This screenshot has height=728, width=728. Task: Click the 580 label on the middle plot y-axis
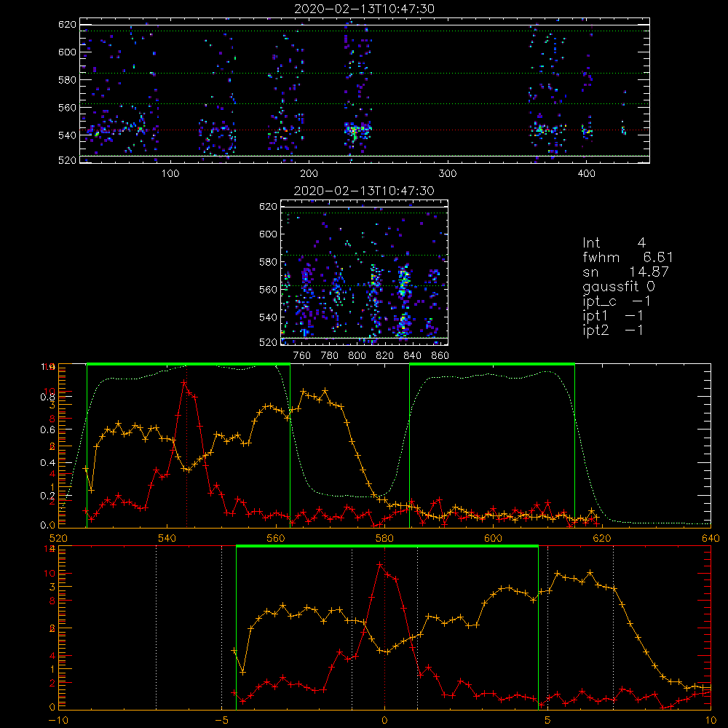click(269, 262)
